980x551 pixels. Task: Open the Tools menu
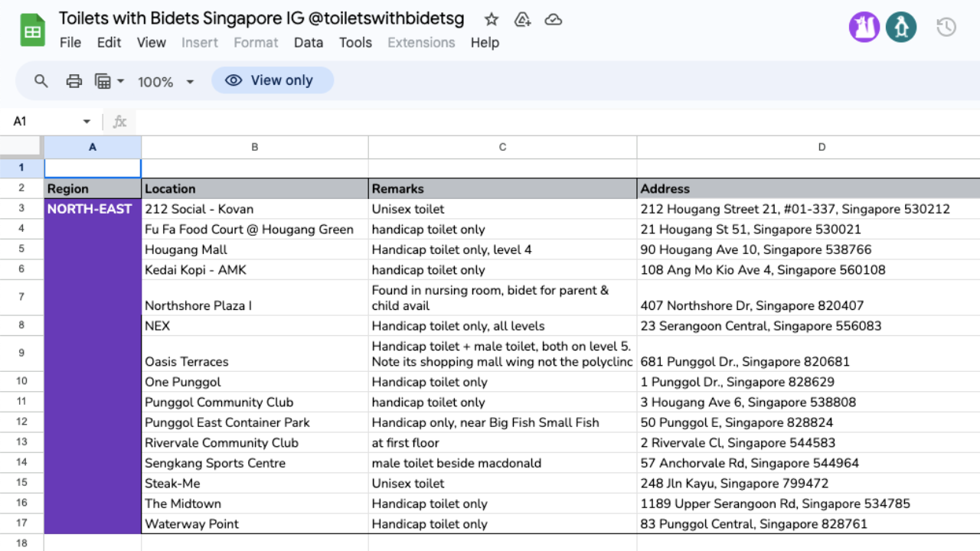click(x=355, y=43)
